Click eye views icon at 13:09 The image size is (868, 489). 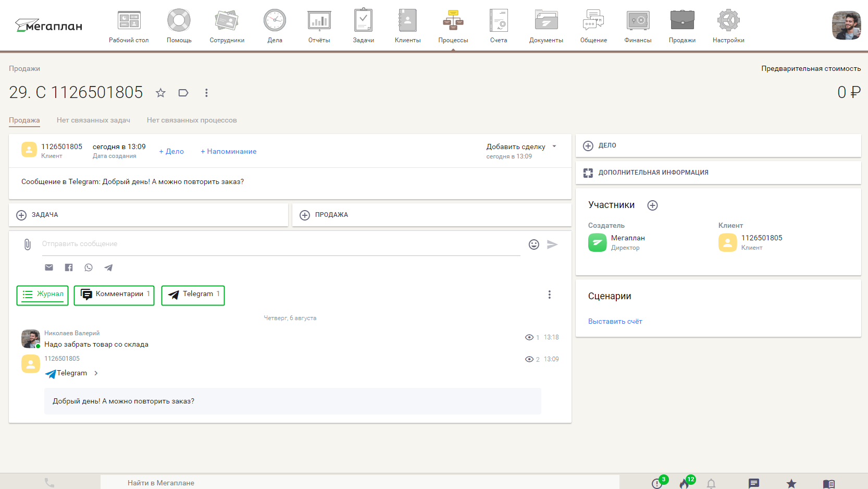[529, 359]
